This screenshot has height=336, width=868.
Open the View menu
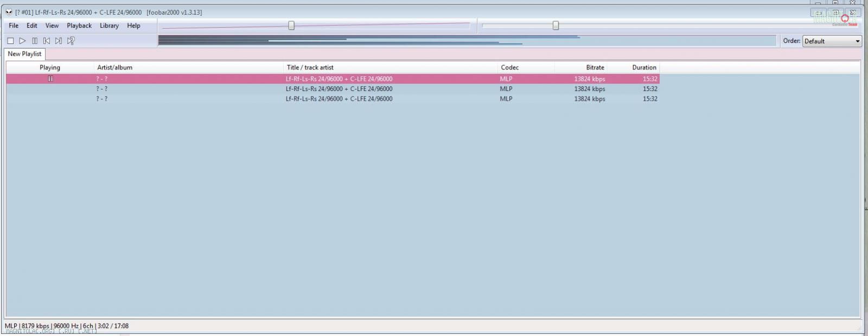pos(52,25)
